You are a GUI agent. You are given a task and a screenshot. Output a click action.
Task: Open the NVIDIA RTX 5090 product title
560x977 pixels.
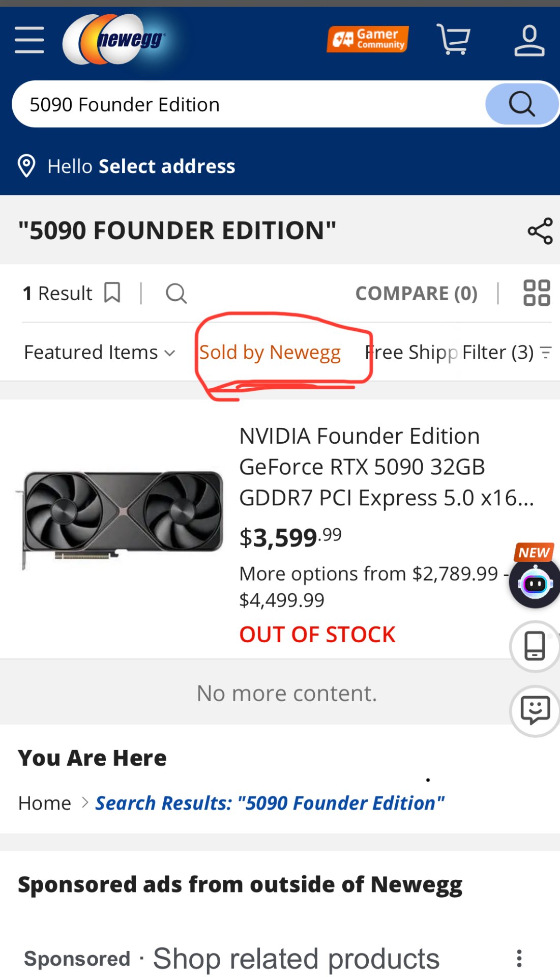(387, 467)
